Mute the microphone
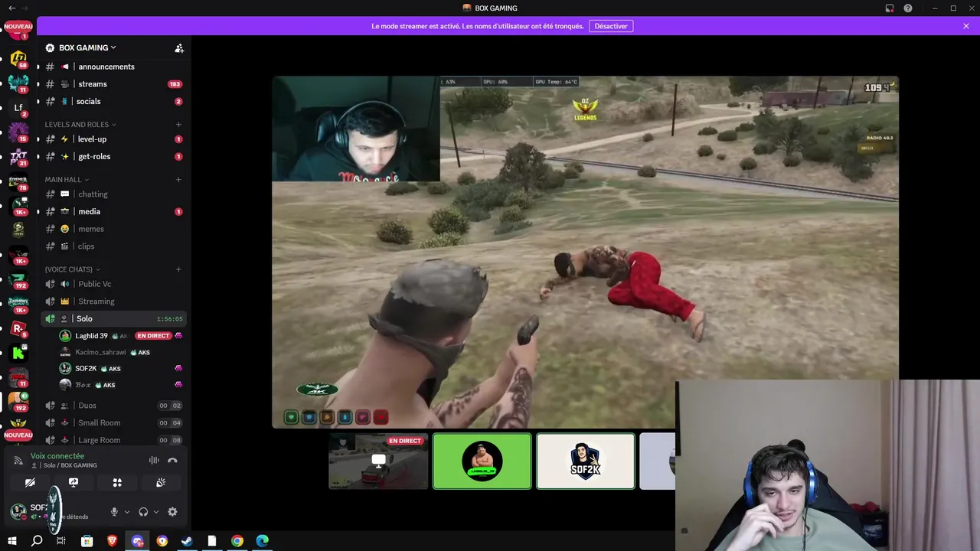The height and width of the screenshot is (551, 980). (x=114, y=512)
